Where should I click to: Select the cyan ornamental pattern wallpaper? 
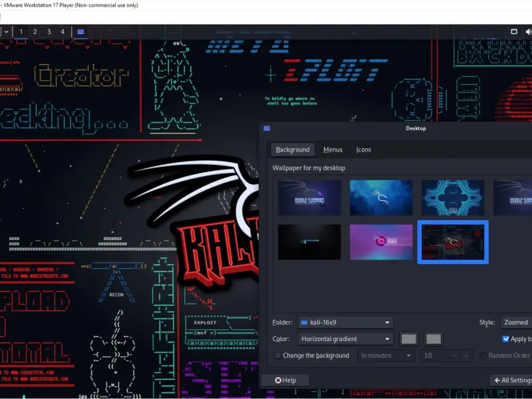point(453,198)
